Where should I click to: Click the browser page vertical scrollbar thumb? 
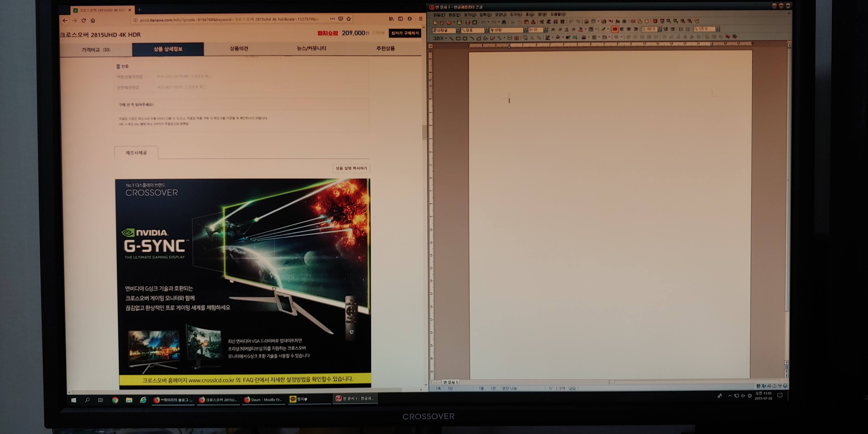click(424, 132)
